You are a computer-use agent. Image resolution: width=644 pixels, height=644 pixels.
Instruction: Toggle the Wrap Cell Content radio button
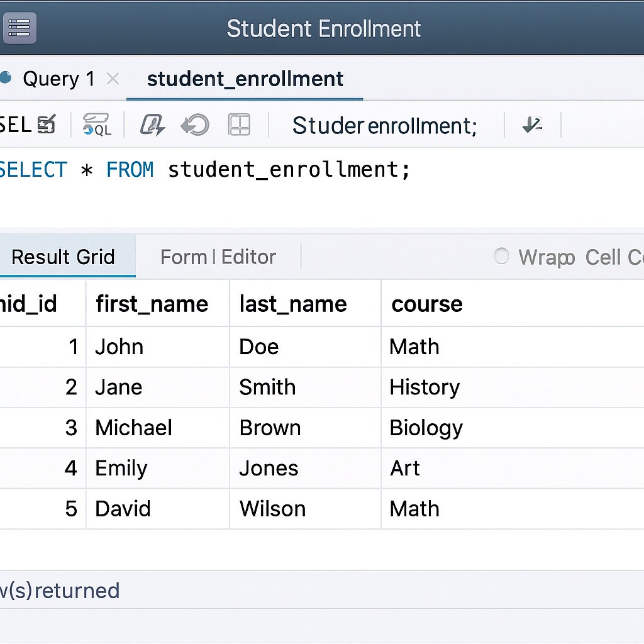[x=501, y=257]
